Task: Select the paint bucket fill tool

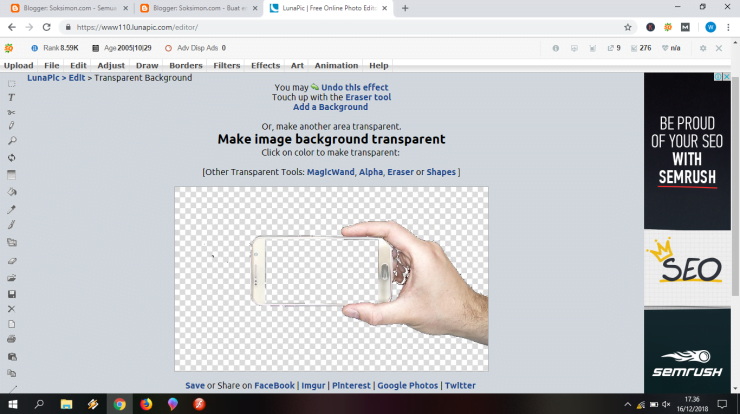Action: tap(12, 192)
